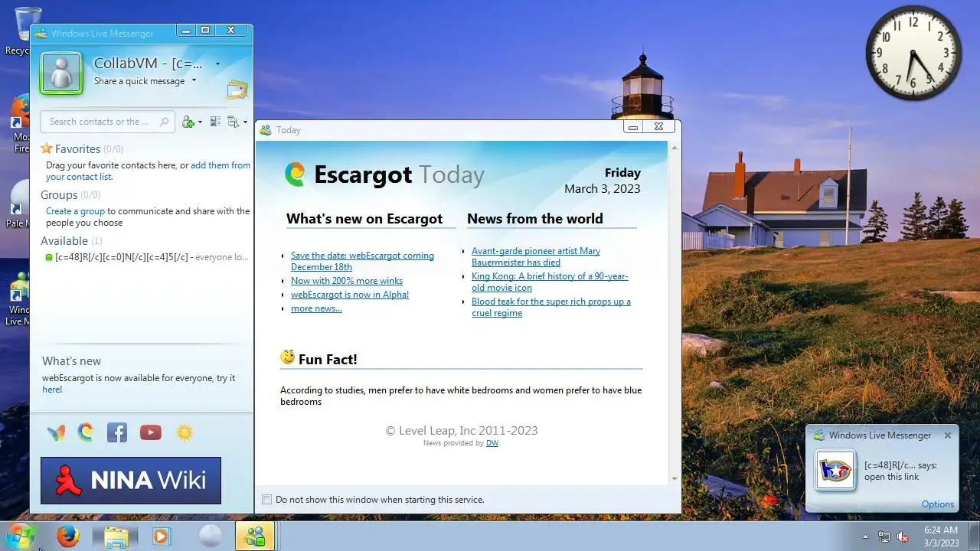This screenshot has width=980, height=551.
Task: Launch Firefox from the taskbar
Action: (68, 536)
